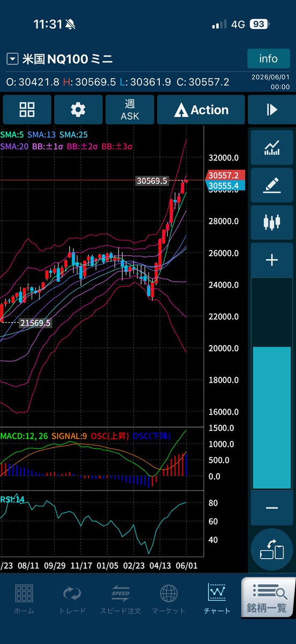The image size is (296, 644).
Task: Zoom in with the plus button
Action: (272, 260)
